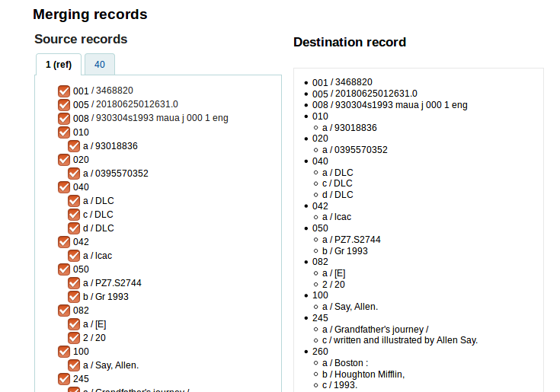Uncheck subfield a / Say, Allen. checkbox
Viewport: 560px width, 392px height.
pos(74,365)
